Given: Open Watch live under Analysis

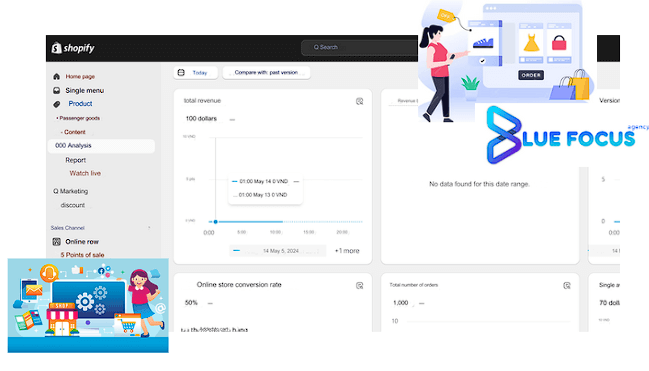Looking at the screenshot, I should point(85,173).
